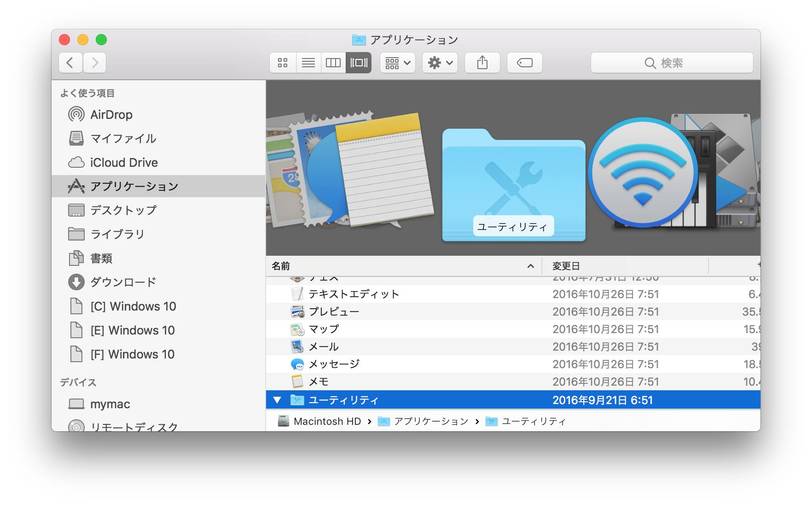Open ライブラリ in the sidebar
Screen dimensions: 812x505
click(x=158, y=234)
